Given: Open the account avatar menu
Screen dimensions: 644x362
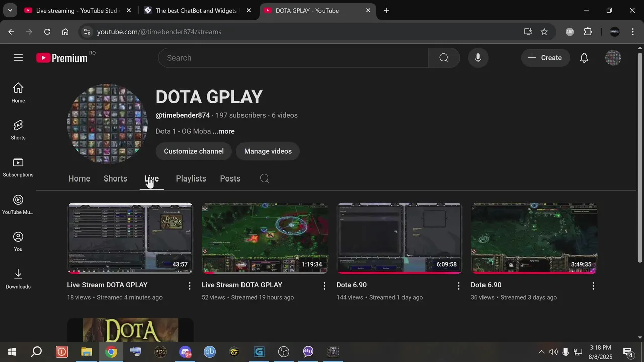Looking at the screenshot, I should [613, 58].
